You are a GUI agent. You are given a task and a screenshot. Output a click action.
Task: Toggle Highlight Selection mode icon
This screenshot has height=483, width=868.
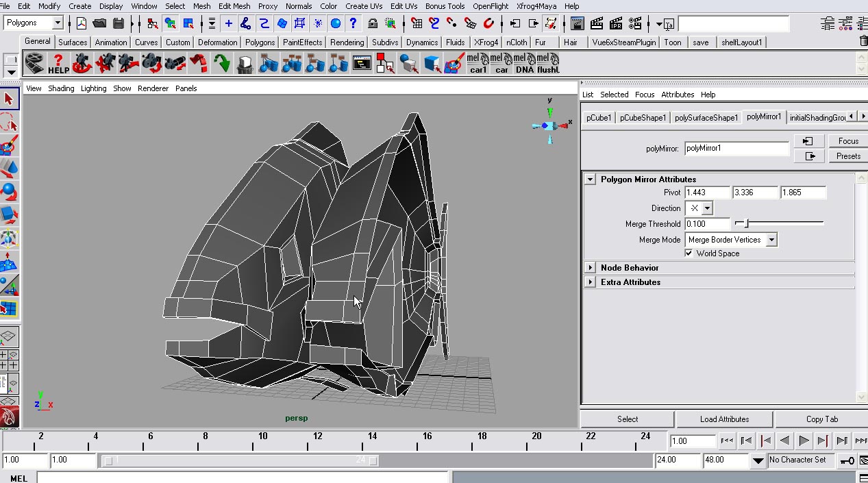[x=390, y=23]
